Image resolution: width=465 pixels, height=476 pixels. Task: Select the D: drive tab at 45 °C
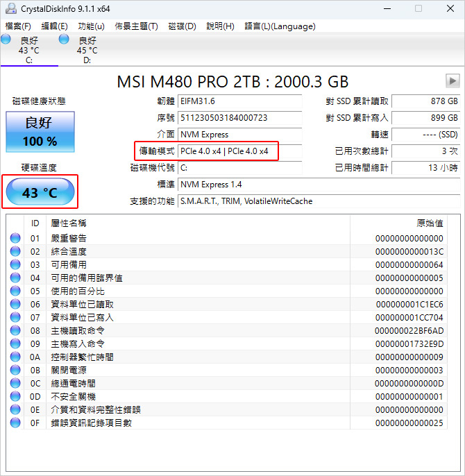coord(87,50)
